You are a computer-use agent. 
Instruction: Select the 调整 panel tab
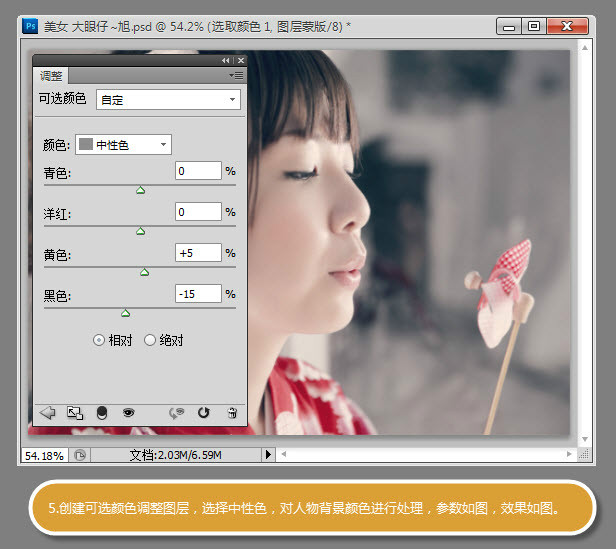51,75
